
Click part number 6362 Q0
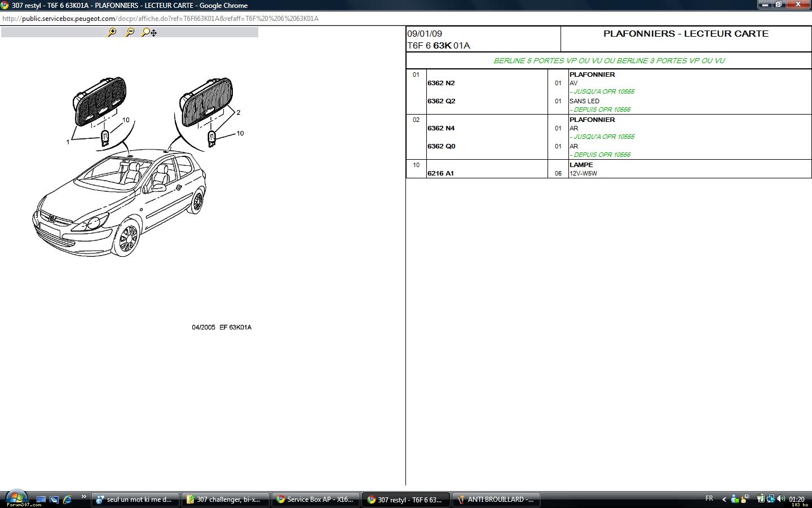(x=441, y=146)
